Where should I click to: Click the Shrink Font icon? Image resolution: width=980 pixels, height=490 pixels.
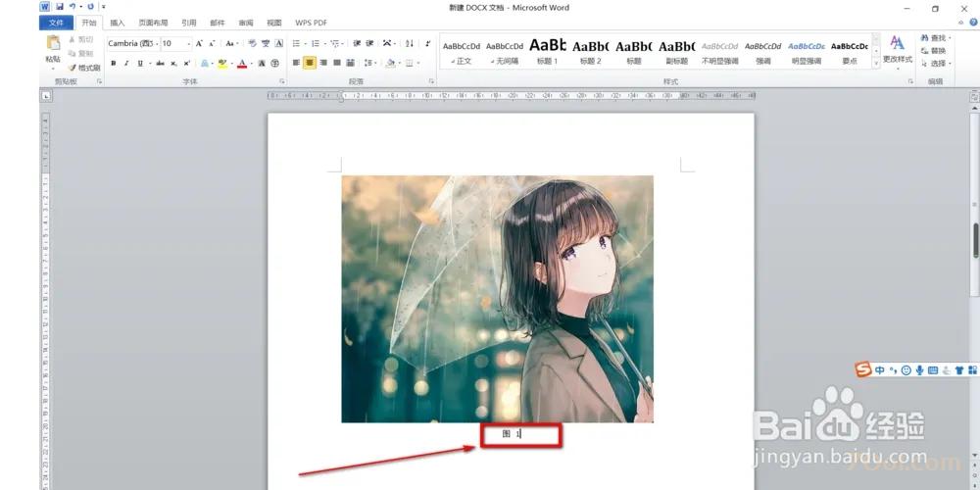212,44
